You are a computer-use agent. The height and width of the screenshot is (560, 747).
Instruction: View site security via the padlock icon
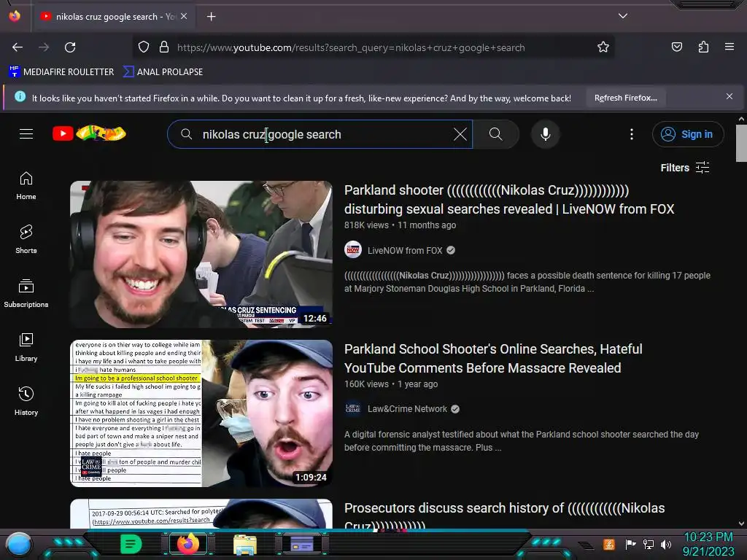click(164, 47)
